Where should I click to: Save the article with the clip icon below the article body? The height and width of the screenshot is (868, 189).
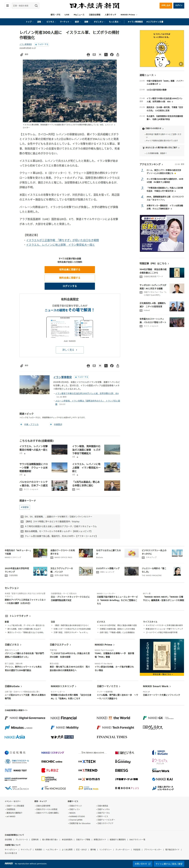tap(22, 365)
